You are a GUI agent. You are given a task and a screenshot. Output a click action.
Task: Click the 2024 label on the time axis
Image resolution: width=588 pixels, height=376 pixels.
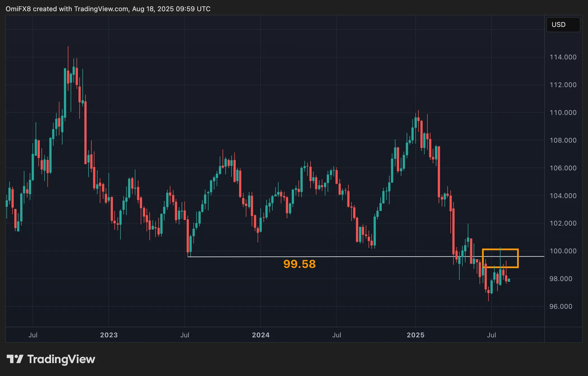[x=261, y=335]
